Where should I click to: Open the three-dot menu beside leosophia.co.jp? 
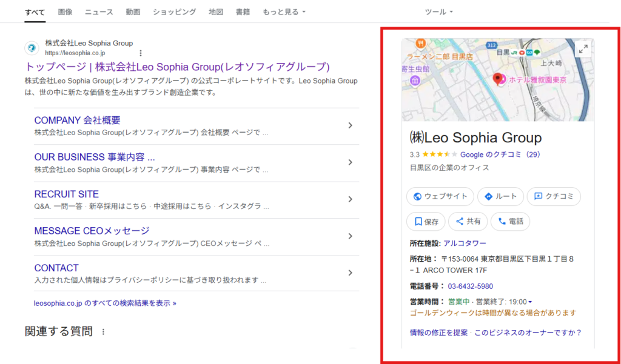point(140,53)
